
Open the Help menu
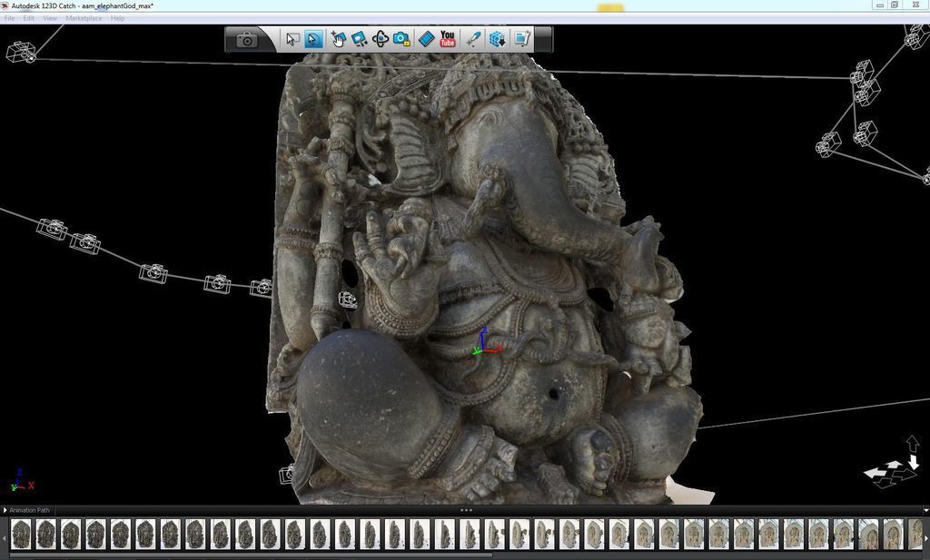[x=117, y=18]
